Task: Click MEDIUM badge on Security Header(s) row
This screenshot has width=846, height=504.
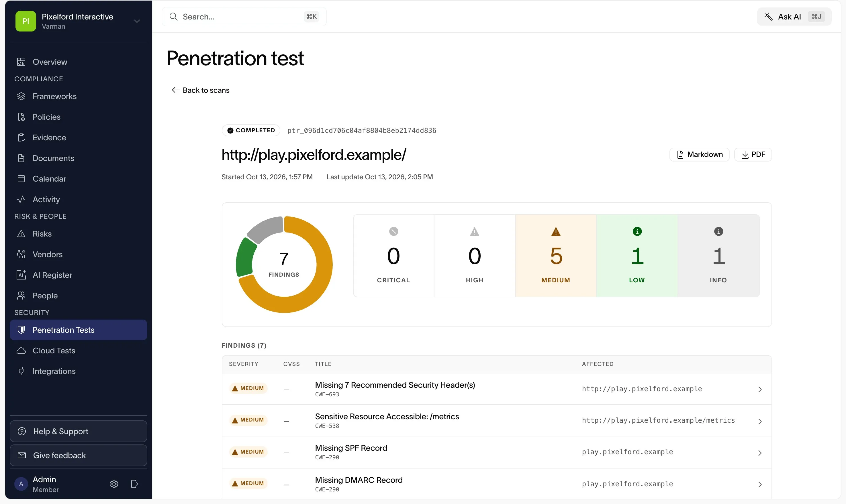Action: 248,388
